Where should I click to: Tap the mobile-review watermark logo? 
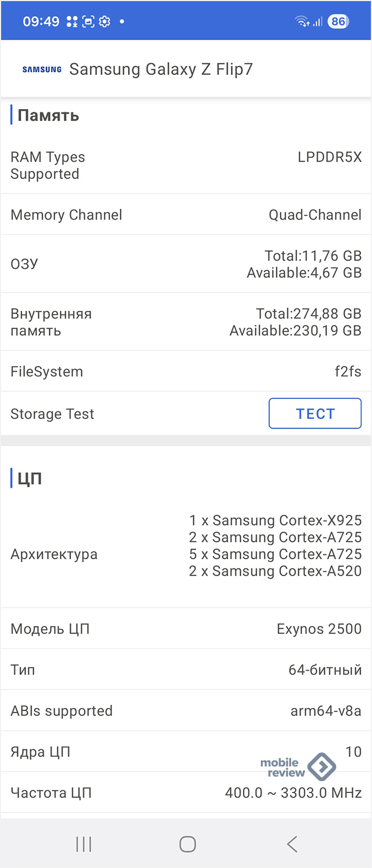click(x=298, y=767)
